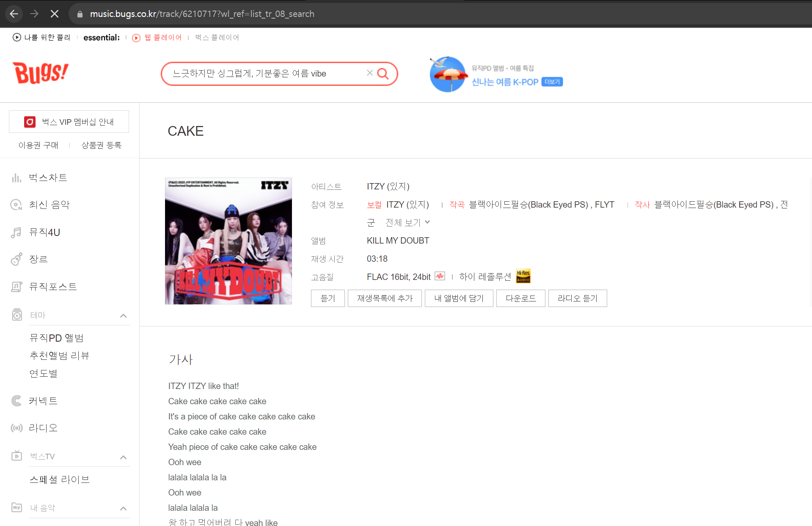Click the 벅스TV television icon
Image resolution: width=812 pixels, height=526 pixels.
tap(17, 455)
